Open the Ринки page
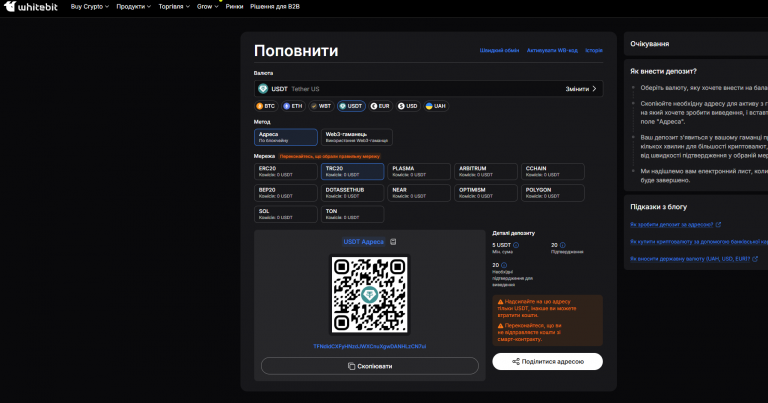 click(x=235, y=6)
